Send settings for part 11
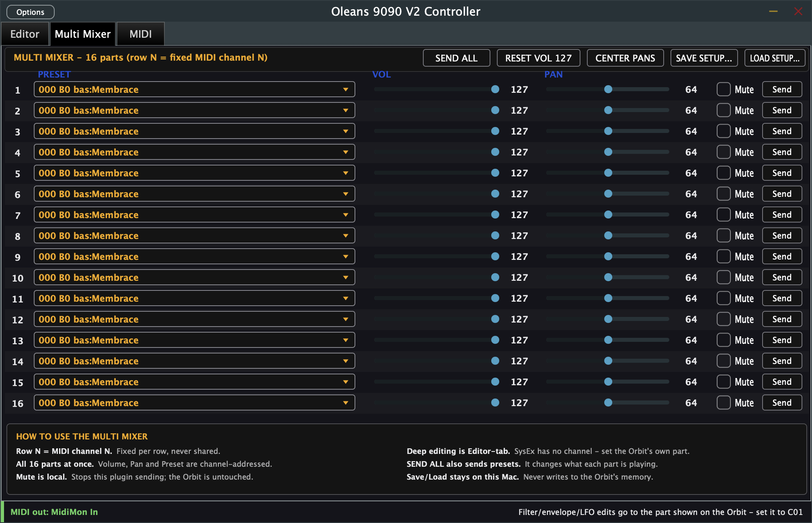The width and height of the screenshot is (812, 523). [x=782, y=298]
